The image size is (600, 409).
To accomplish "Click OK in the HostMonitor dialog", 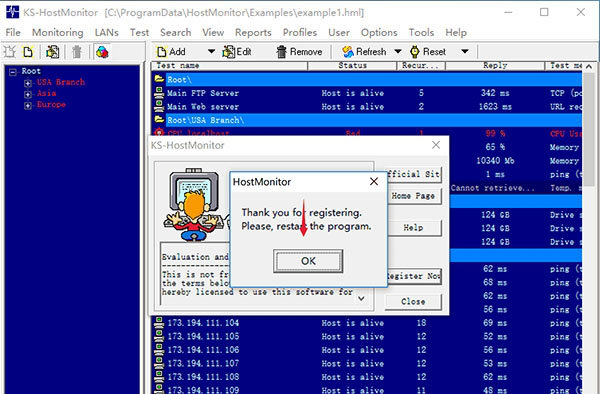I will click(308, 261).
